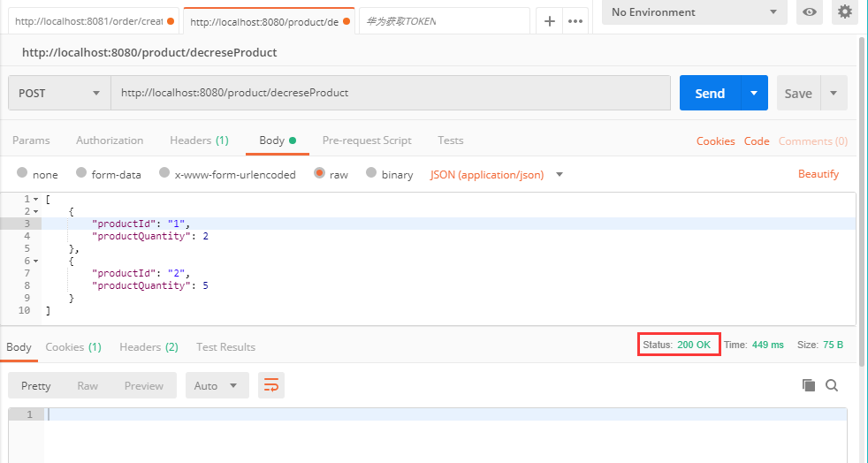The width and height of the screenshot is (868, 463).
Task: Expand the Send button arrow options
Action: [x=754, y=93]
